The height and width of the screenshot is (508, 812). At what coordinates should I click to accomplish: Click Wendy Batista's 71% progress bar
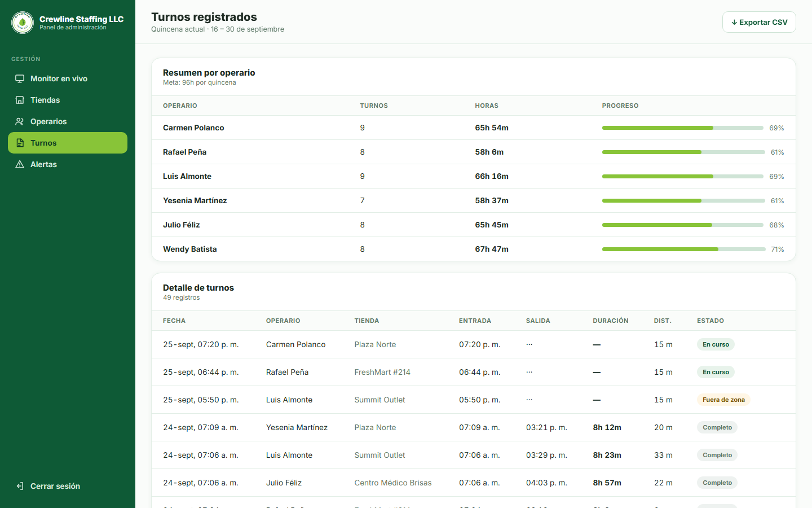coord(683,249)
